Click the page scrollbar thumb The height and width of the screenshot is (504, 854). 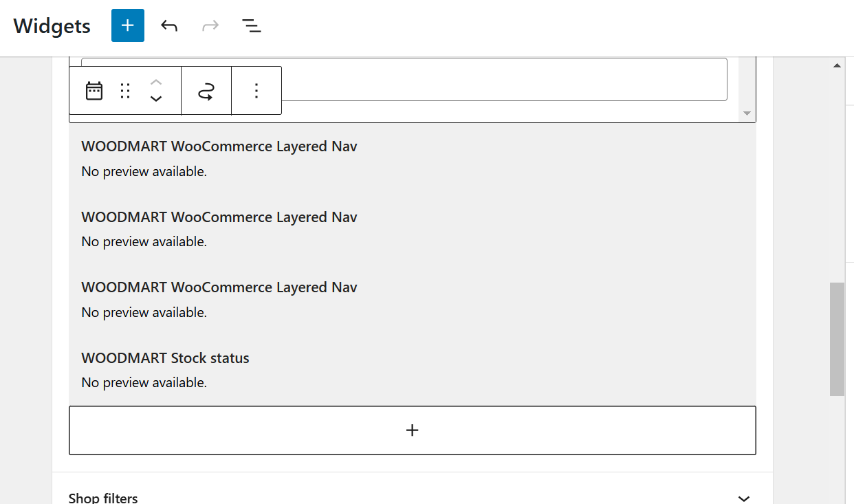[x=837, y=339]
